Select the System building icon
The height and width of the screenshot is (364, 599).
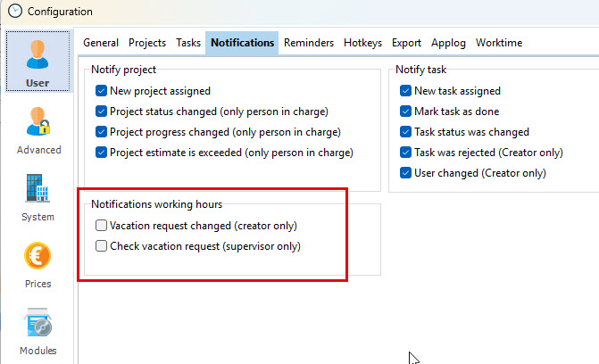[x=38, y=189]
